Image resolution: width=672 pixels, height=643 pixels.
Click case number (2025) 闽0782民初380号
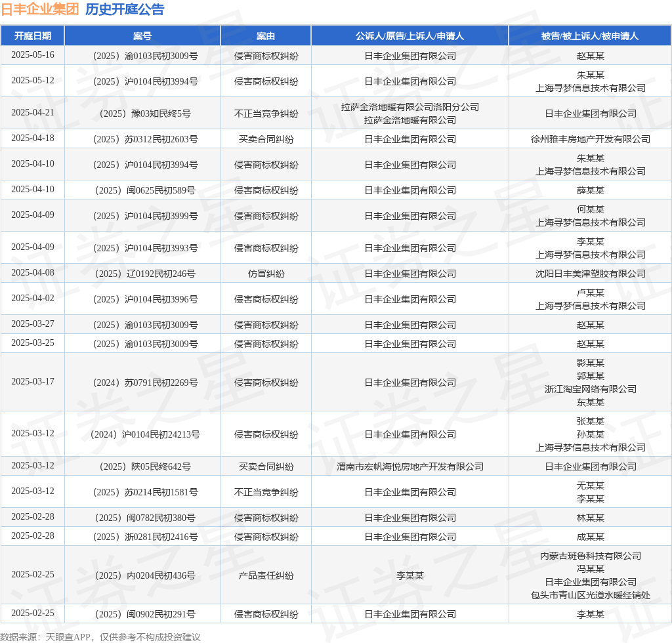click(145, 518)
